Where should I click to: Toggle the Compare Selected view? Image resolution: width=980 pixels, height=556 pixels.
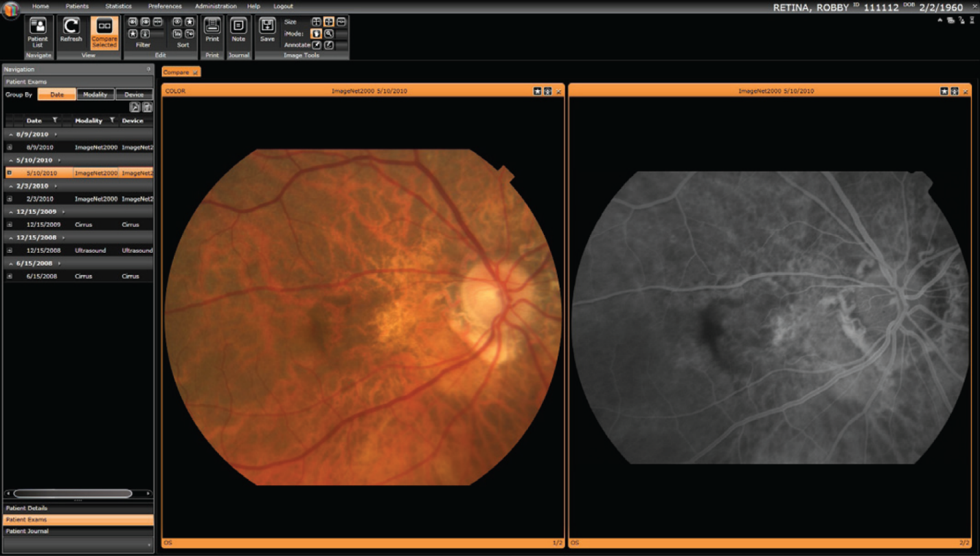[104, 32]
